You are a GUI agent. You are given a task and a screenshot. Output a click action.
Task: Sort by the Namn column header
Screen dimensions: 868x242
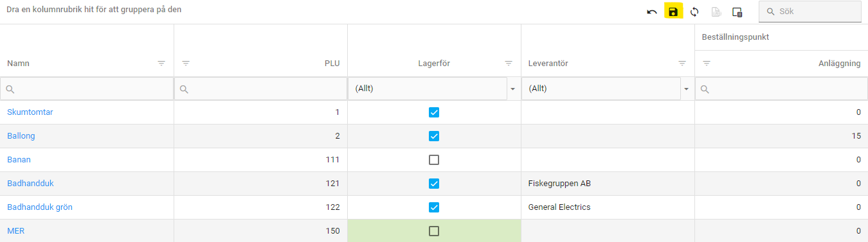pyautogui.click(x=18, y=64)
